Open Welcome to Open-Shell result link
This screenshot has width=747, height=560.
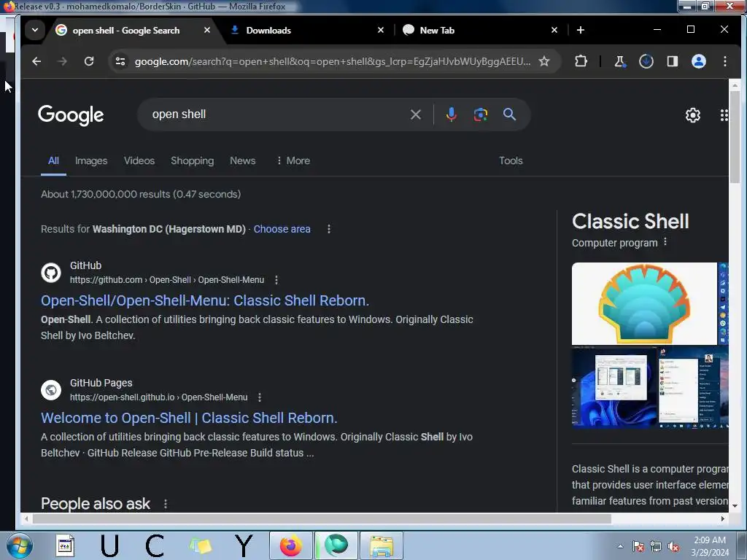click(189, 418)
